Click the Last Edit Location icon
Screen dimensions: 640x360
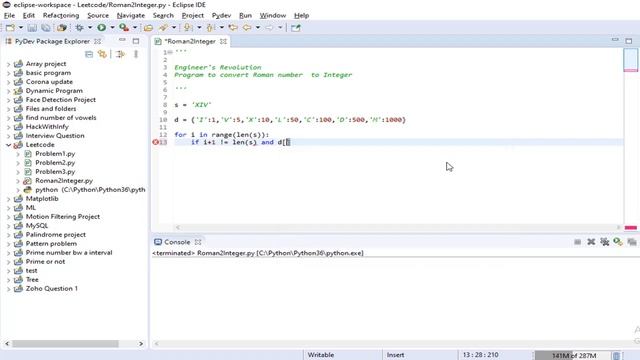(233, 28)
